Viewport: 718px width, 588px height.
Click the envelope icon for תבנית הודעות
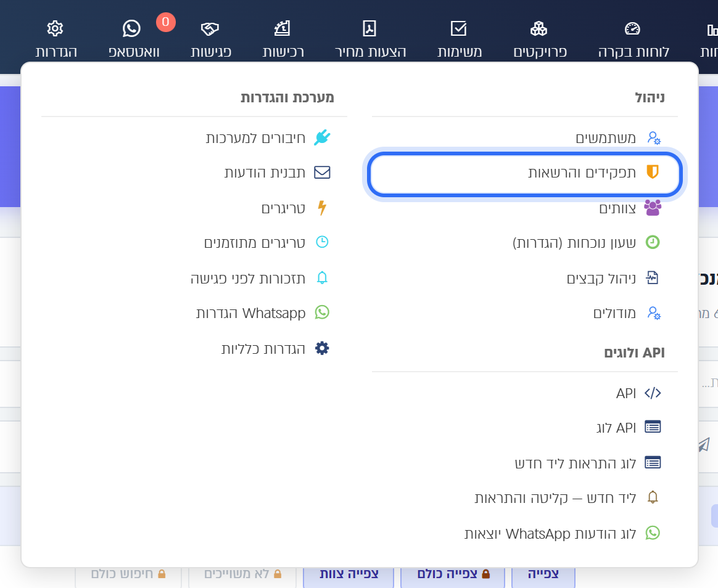(x=322, y=173)
